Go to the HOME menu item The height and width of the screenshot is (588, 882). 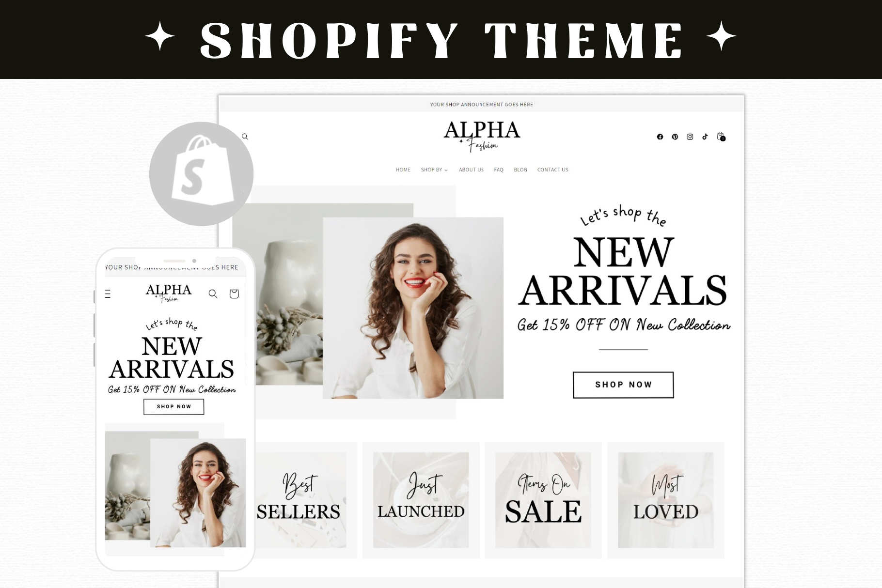(x=403, y=170)
